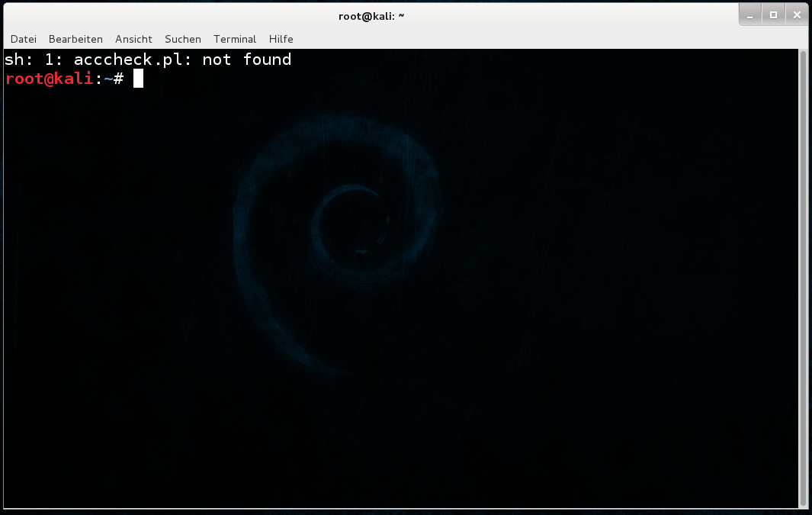This screenshot has width=812, height=515.
Task: Click the words not found in the output
Action: point(246,60)
